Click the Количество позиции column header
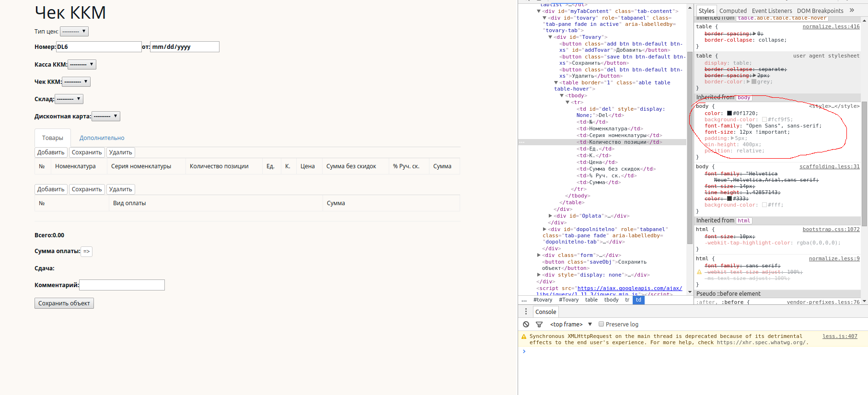Viewport: 868px width, 395px height. (219, 166)
